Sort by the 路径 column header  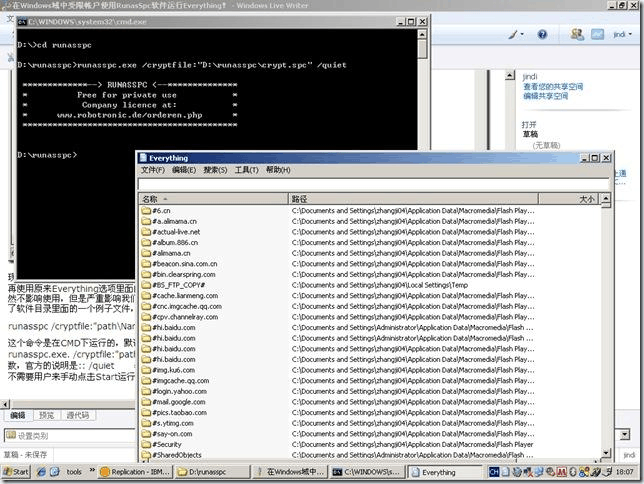coord(413,199)
